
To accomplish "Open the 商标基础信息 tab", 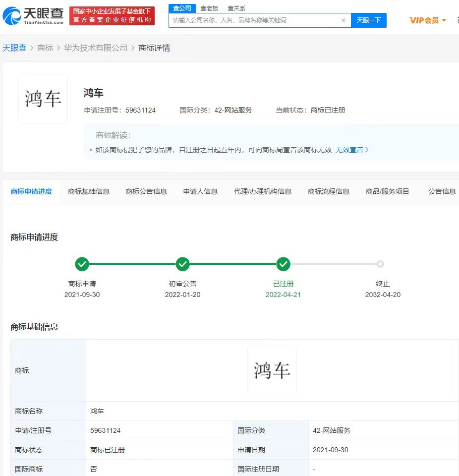I will (x=89, y=191).
